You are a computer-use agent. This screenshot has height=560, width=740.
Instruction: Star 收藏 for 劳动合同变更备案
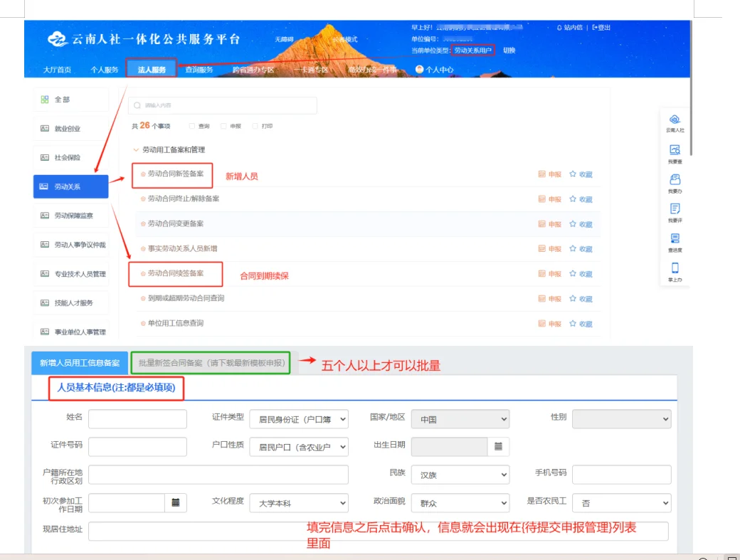click(x=581, y=224)
